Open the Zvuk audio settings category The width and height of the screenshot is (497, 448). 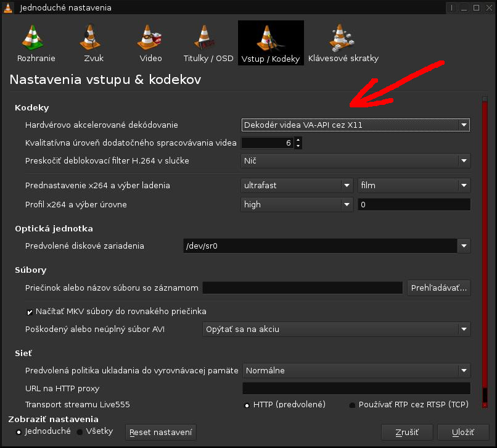[94, 43]
